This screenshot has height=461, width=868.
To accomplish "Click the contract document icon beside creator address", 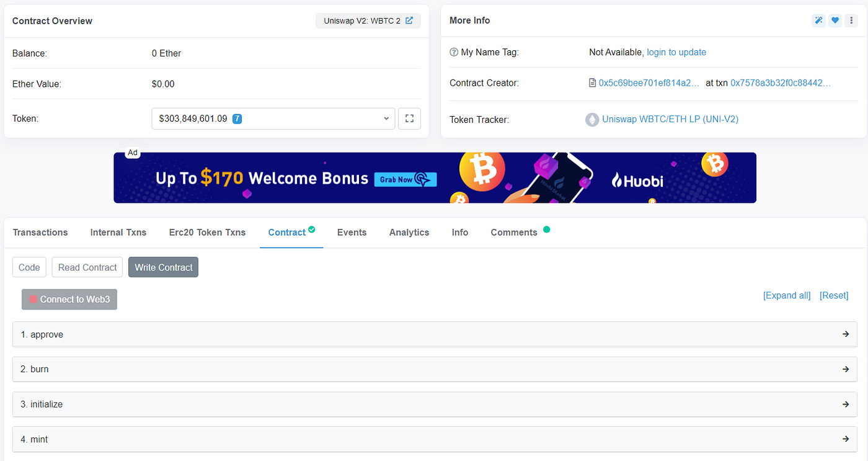I will tap(593, 83).
